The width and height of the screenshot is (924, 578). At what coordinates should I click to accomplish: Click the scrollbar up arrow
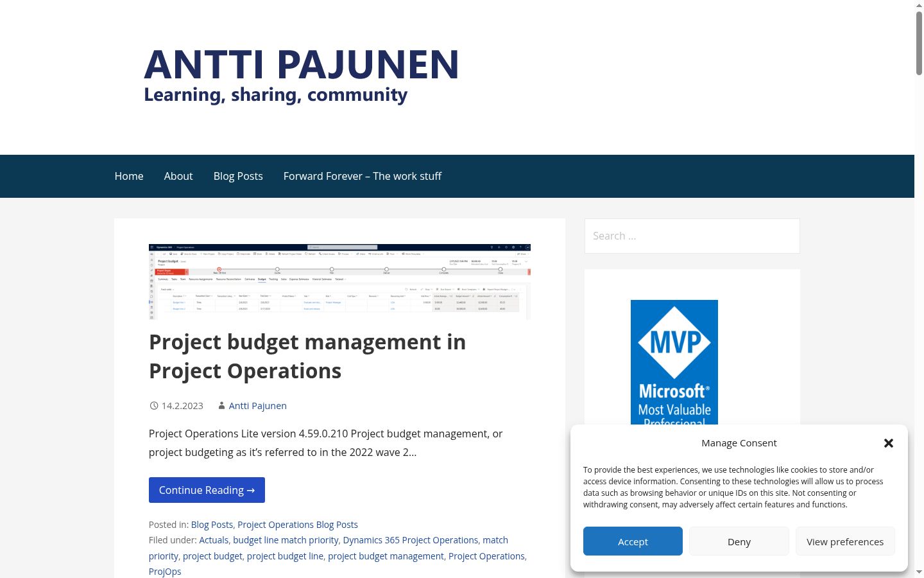click(x=919, y=5)
